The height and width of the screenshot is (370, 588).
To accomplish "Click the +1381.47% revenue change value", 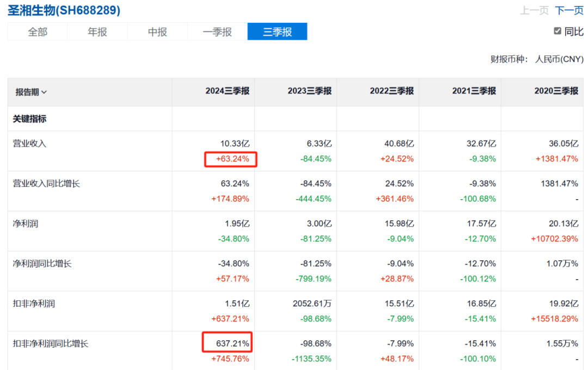I will [557, 159].
